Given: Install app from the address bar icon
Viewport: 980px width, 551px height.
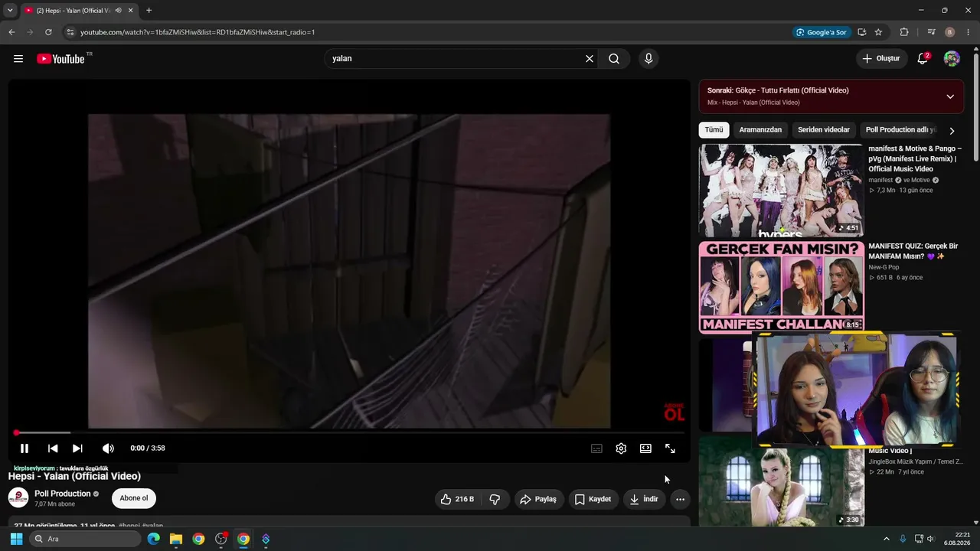Looking at the screenshot, I should click(x=861, y=32).
